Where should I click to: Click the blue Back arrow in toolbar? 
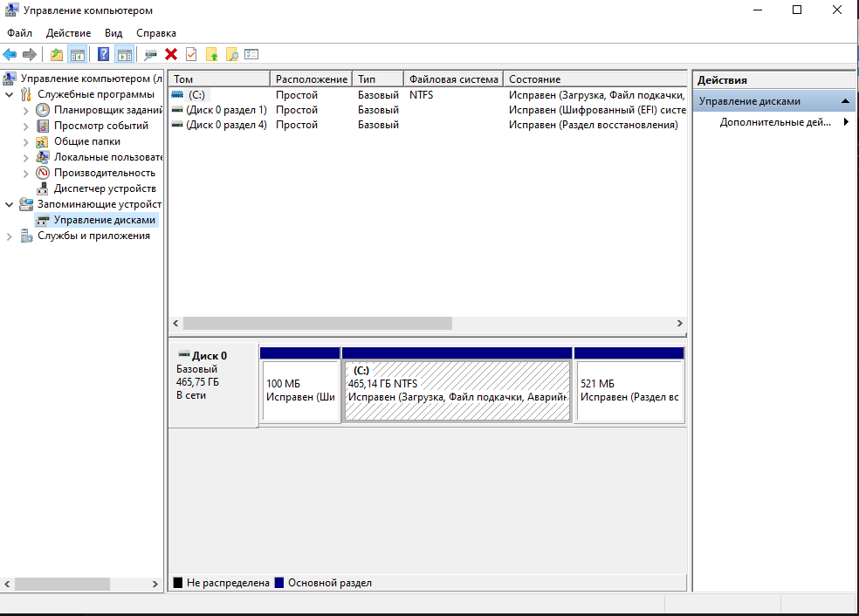pos(10,54)
